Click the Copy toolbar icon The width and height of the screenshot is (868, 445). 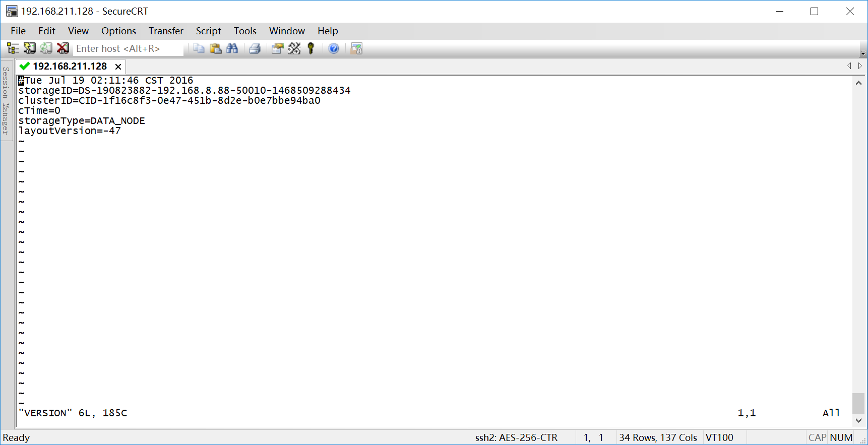[x=199, y=48]
